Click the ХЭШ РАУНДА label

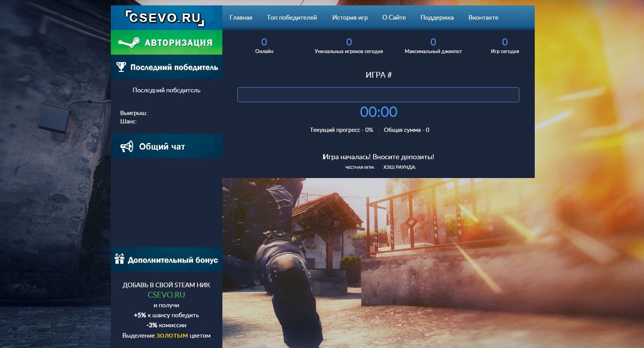tap(400, 167)
